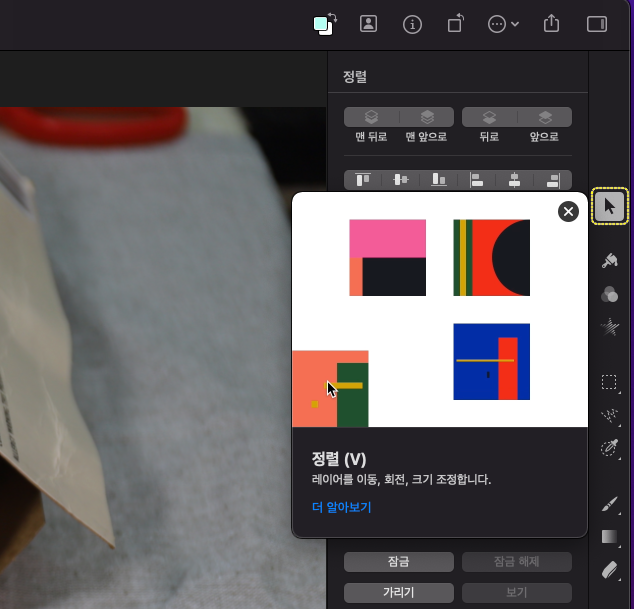Screen dimensions: 634x609
Task: Select the Style tool below Arrange
Action: 609,261
